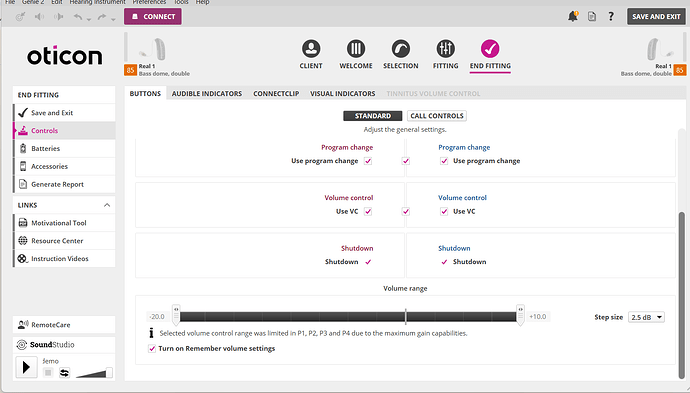The height and width of the screenshot is (393, 690).
Task: Open Batteries in the sidebar
Action: coord(64,148)
